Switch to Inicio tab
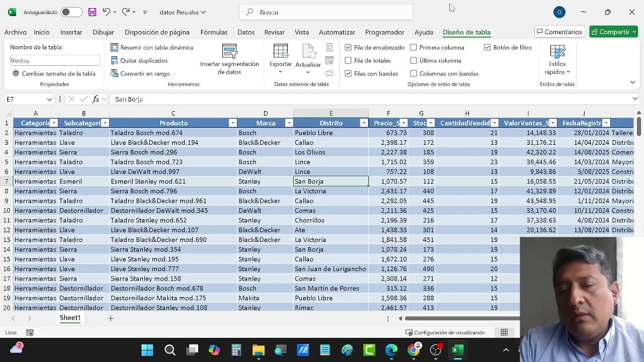The image size is (644, 362). pyautogui.click(x=42, y=32)
